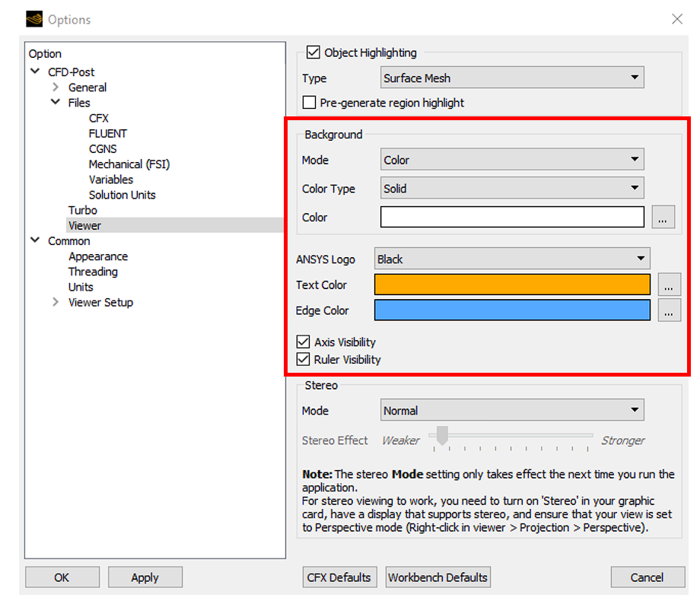
Task: Click the white background Color swatch
Action: [512, 217]
